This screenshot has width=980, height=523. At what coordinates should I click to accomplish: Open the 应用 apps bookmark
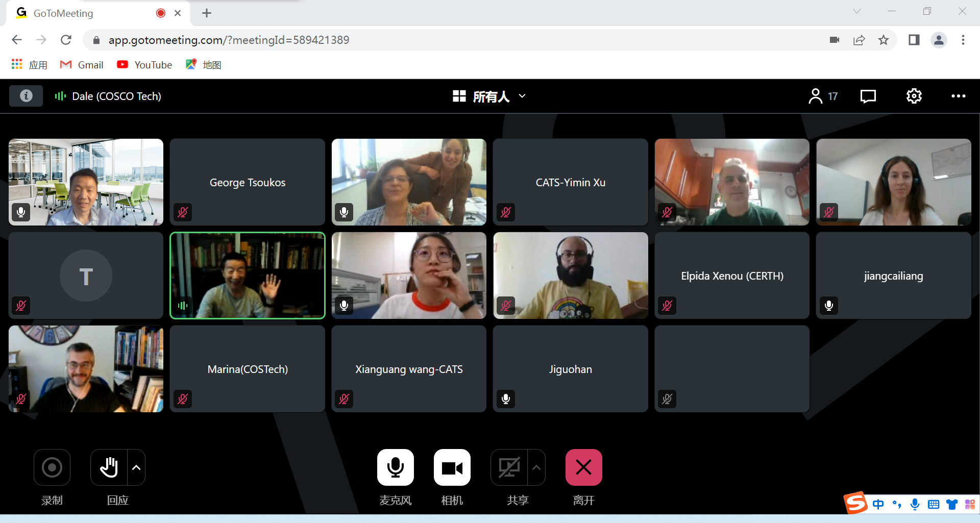click(30, 65)
